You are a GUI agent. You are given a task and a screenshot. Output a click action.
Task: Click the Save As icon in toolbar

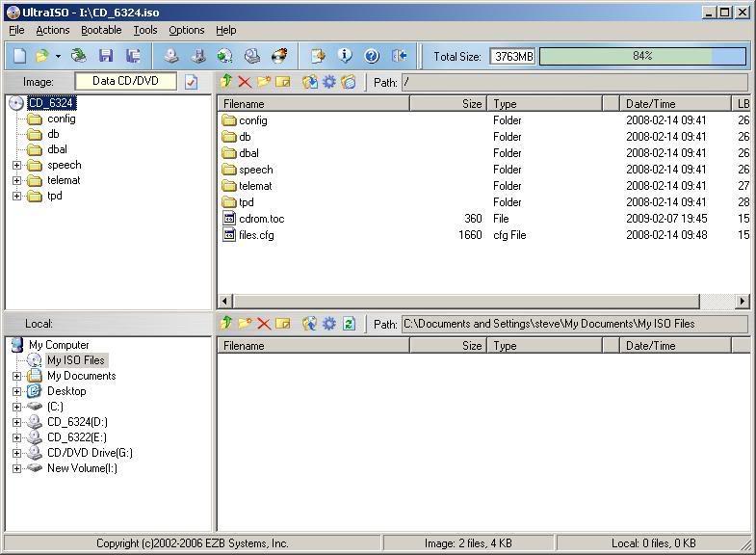point(133,56)
